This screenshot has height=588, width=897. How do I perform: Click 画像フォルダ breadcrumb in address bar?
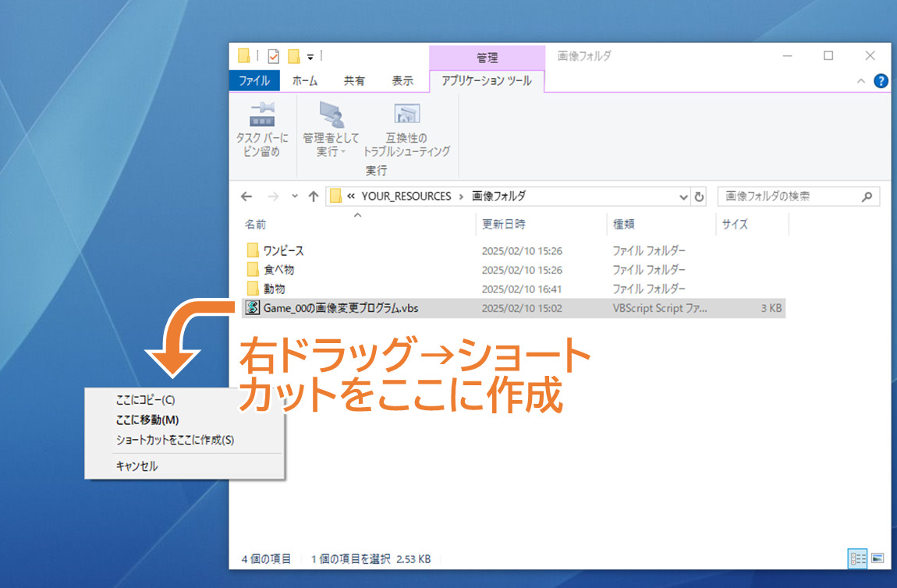pyautogui.click(x=498, y=197)
